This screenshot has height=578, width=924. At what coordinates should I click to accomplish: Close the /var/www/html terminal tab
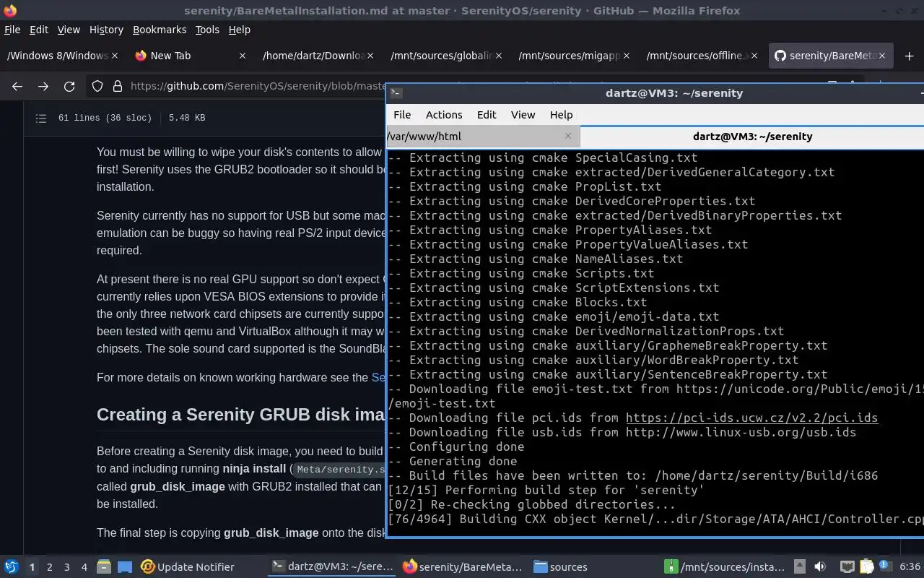click(x=568, y=136)
